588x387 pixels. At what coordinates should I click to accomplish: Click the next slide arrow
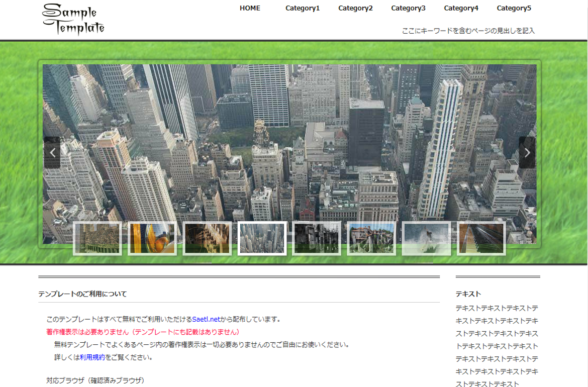[x=527, y=152]
